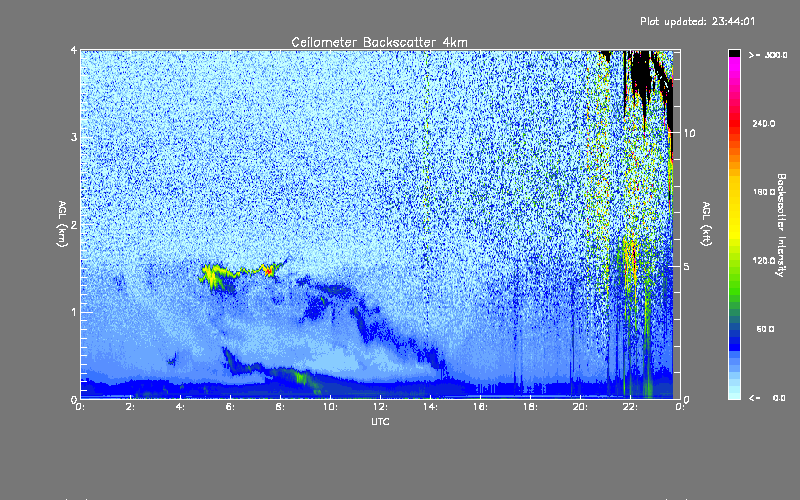The height and width of the screenshot is (500, 800).
Task: Click the "AGL (km)" axis label
Action: click(62, 224)
